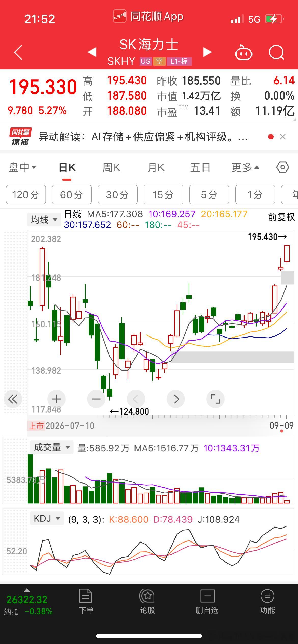Choose 120分 period button
The width and height of the screenshot is (298, 644).
(x=26, y=195)
